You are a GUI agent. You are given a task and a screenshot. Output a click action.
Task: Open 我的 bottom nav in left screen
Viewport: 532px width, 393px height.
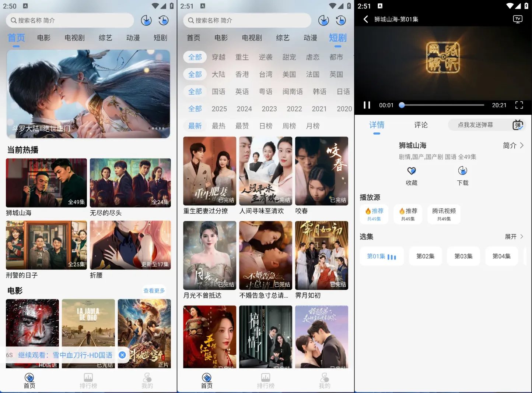click(147, 380)
